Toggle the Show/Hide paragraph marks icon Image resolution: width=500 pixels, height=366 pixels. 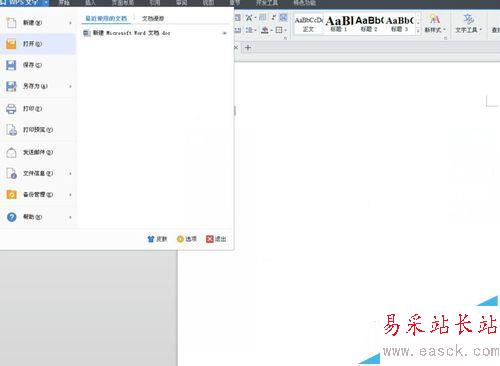274,17
